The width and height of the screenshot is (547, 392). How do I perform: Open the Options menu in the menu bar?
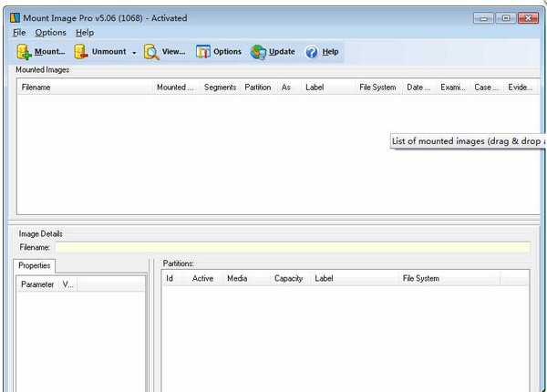(50, 33)
